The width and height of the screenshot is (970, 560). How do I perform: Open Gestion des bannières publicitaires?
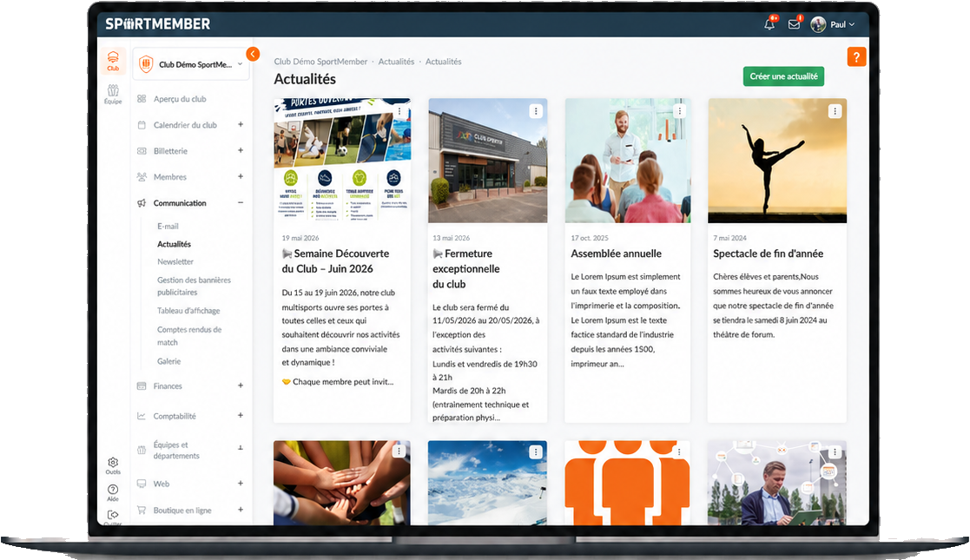[x=194, y=286]
